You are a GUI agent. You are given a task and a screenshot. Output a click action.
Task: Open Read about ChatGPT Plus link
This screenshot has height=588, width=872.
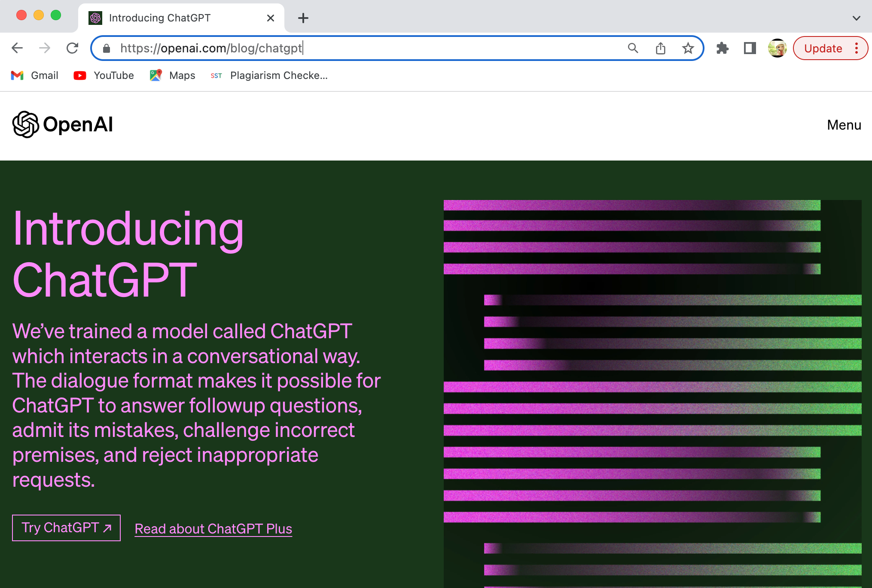pos(213,529)
